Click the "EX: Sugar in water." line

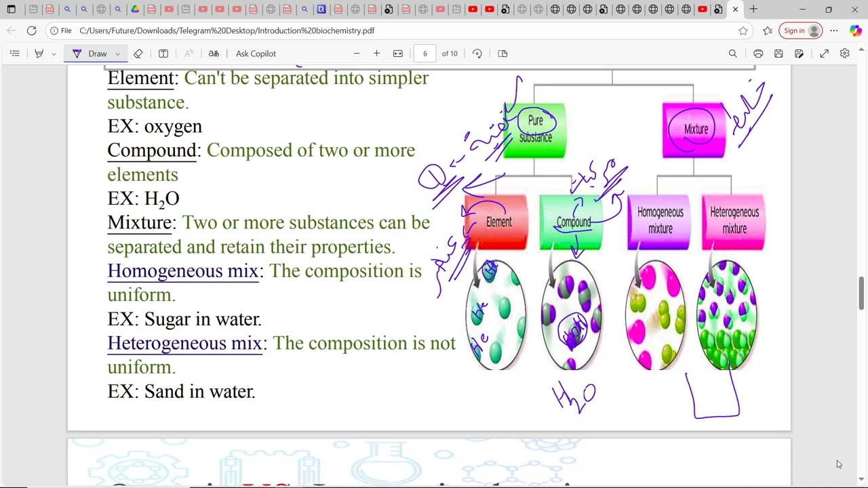(184, 319)
